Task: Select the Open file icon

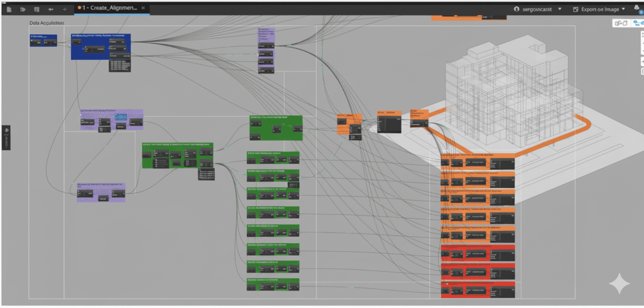Action: 23,9
